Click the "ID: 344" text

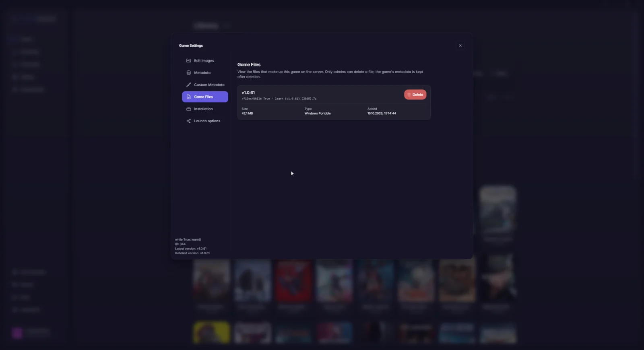click(180, 244)
